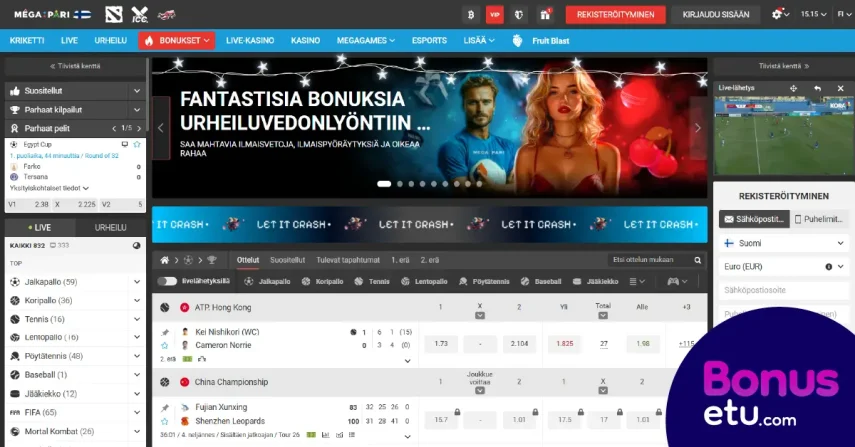
Task: Click odds 1.73 for Nishikori
Action: point(441,344)
